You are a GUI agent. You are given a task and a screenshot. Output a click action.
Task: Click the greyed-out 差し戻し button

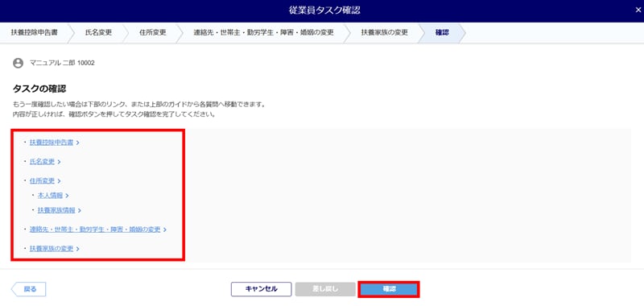pyautogui.click(x=325, y=289)
